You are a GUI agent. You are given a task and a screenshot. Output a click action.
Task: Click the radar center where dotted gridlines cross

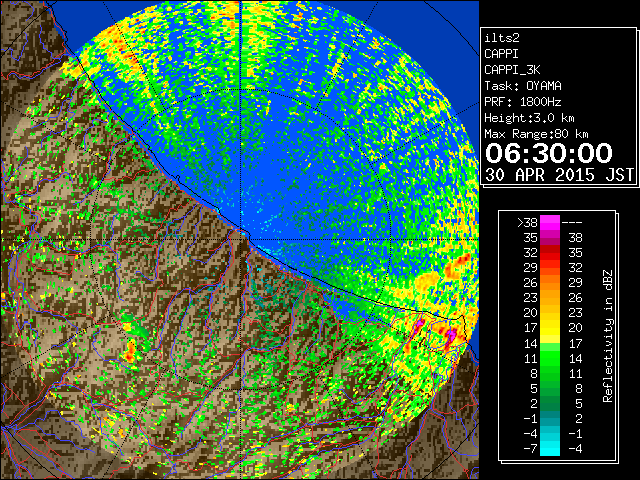241,239
